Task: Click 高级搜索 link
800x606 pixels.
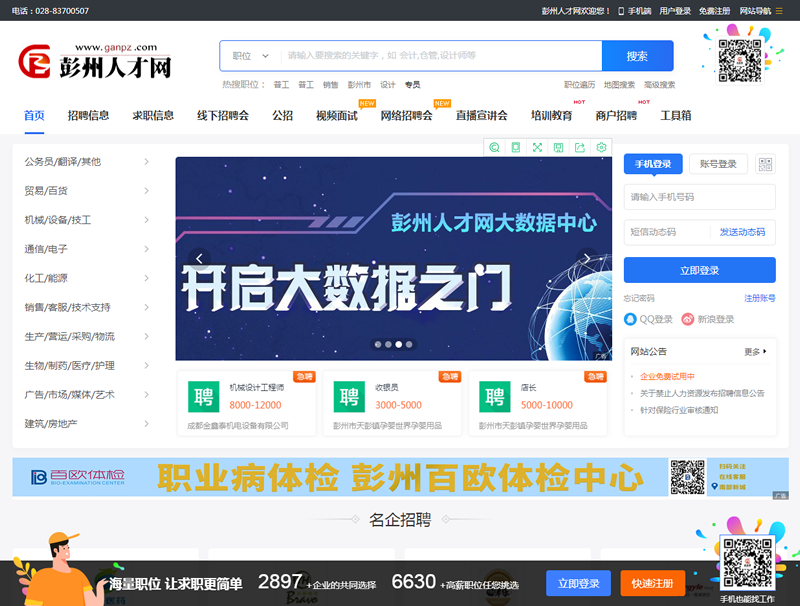Action: 659,85
